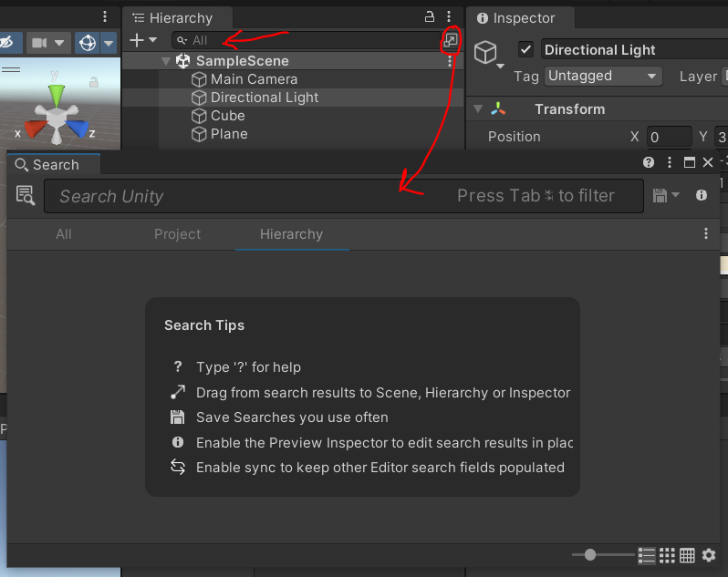Open the GameObject icon picker in Inspector
Screen dimensions: 728x577
coord(488,54)
